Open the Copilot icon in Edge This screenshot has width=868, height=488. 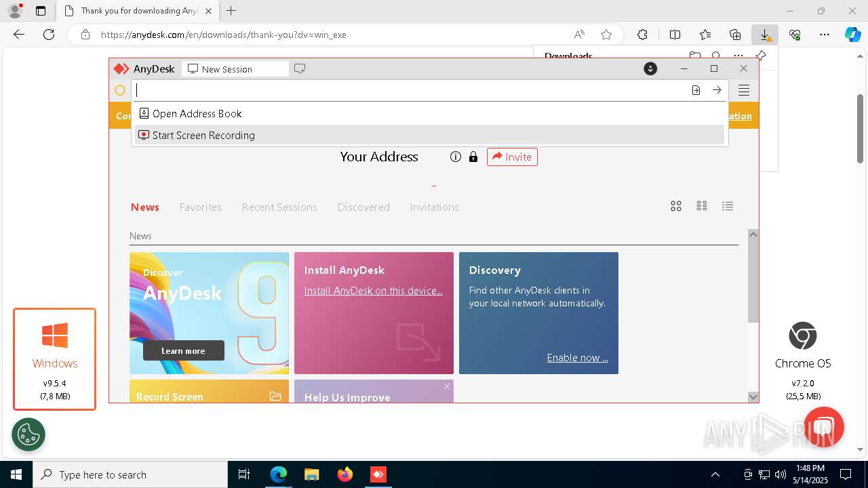click(x=852, y=35)
